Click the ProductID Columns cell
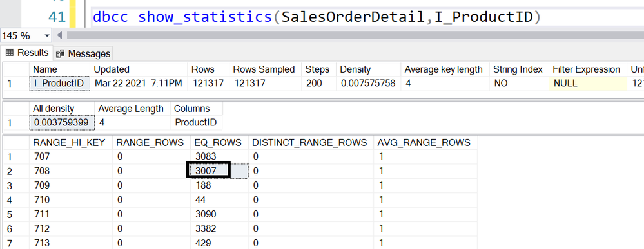 [x=197, y=122]
